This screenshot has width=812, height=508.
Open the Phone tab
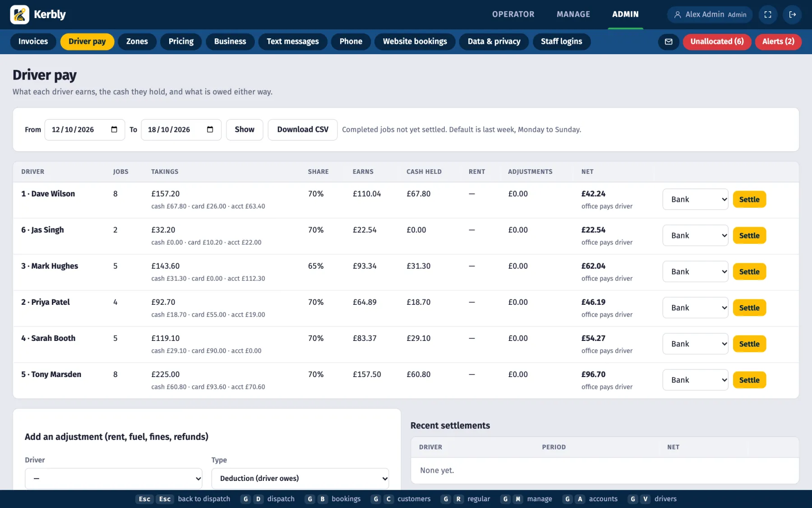(x=351, y=42)
